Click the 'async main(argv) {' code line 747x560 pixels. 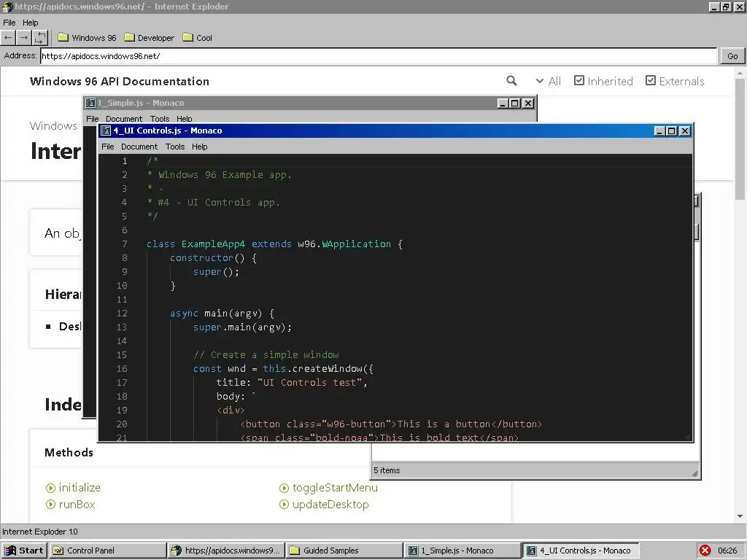click(222, 314)
